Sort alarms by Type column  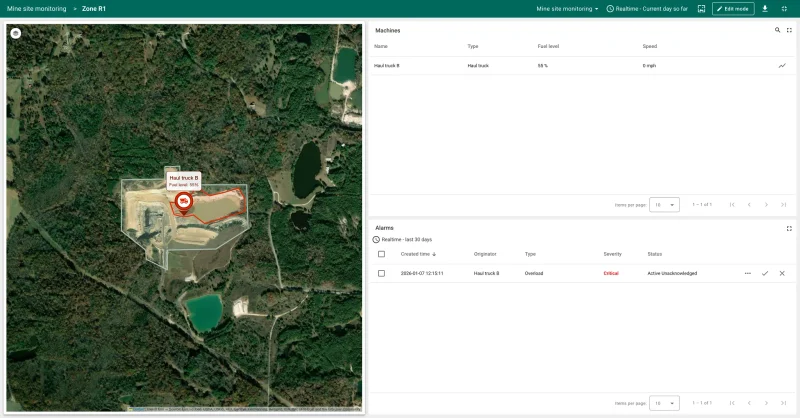(x=530, y=254)
